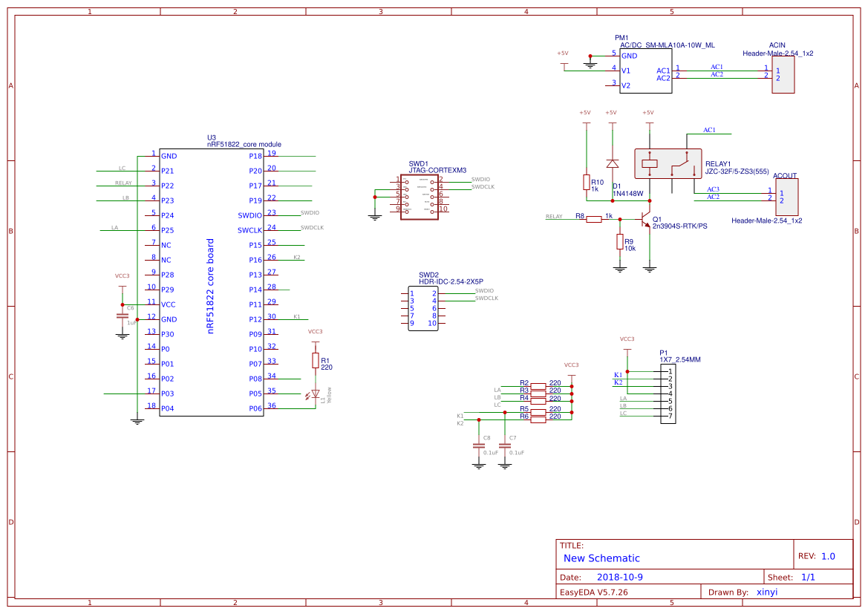Screen dimensions: 868x614
Task: Click capacitor C6 symbol near VCC pin
Action: coord(123,316)
